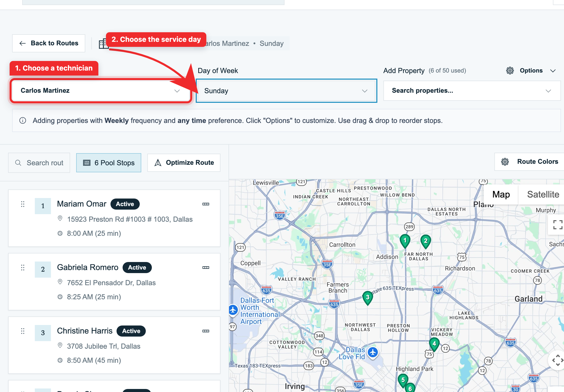This screenshot has height=392, width=564.
Task: Click address 15923 Preston Rd #1003
Action: (x=130, y=219)
